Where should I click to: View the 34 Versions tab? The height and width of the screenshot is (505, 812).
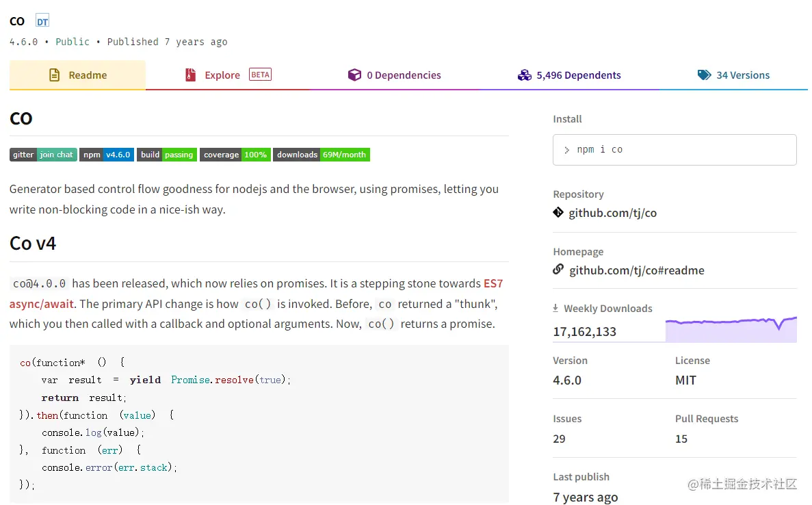coord(742,75)
